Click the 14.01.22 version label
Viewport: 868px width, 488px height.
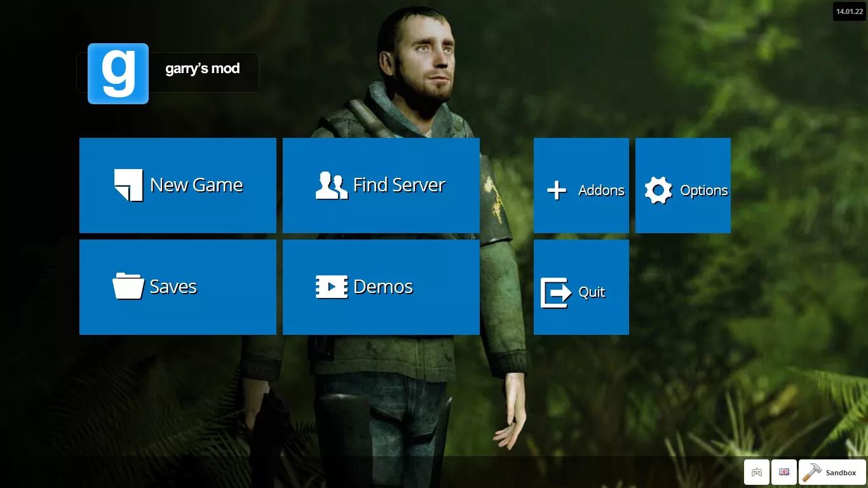pyautogui.click(x=850, y=10)
